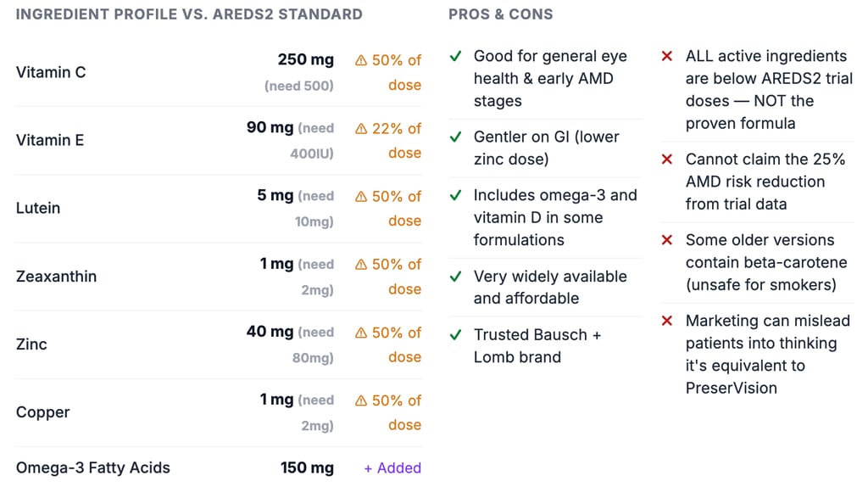Click the 250 mg Vitamin C value
Image resolution: width=868 pixels, height=487 pixels.
(x=305, y=60)
